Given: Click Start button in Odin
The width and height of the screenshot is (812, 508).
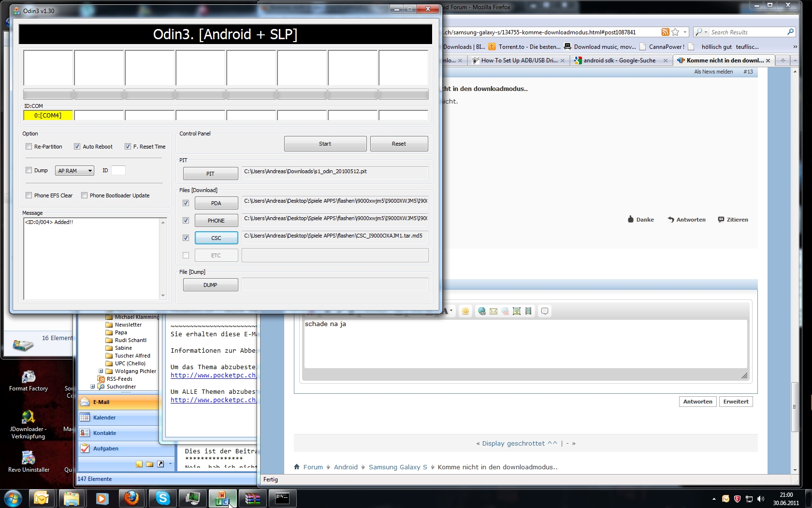Looking at the screenshot, I should click(x=325, y=144).
